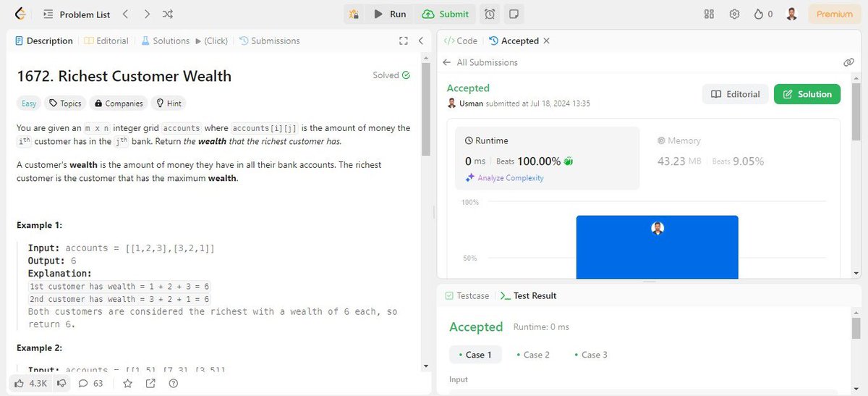Image resolution: width=868 pixels, height=396 pixels.
Task: Dislike the problem thumbs down
Action: click(x=62, y=383)
